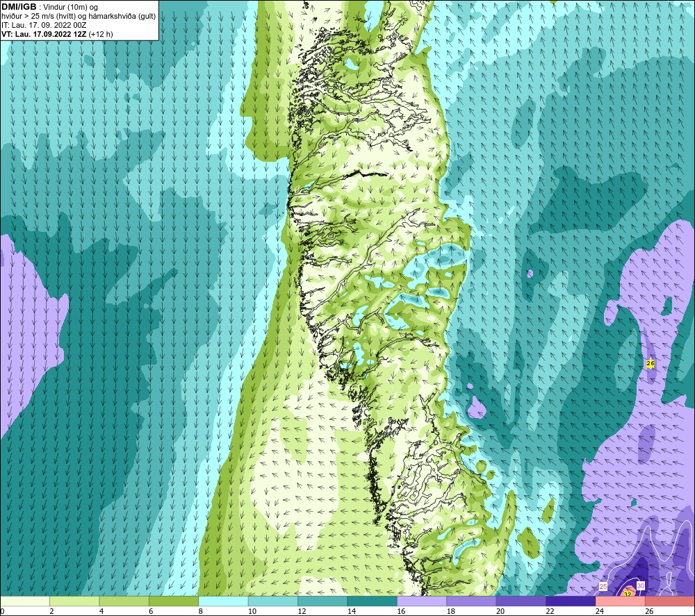Click the legend scale value 0

tap(2, 611)
